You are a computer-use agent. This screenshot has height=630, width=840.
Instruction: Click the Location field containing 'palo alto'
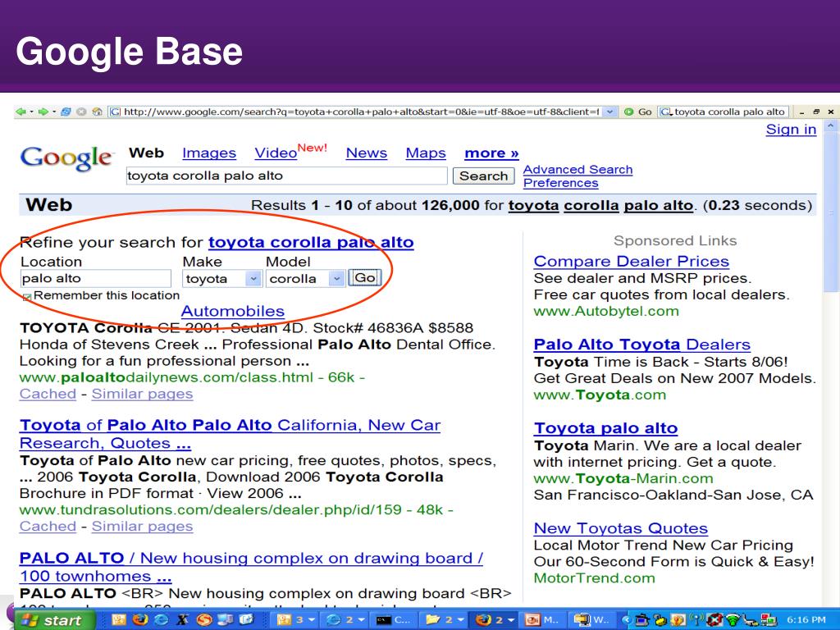[96, 279]
